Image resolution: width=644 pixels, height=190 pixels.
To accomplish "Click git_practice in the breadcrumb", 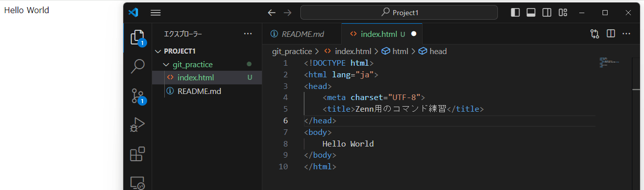I will 292,51.
